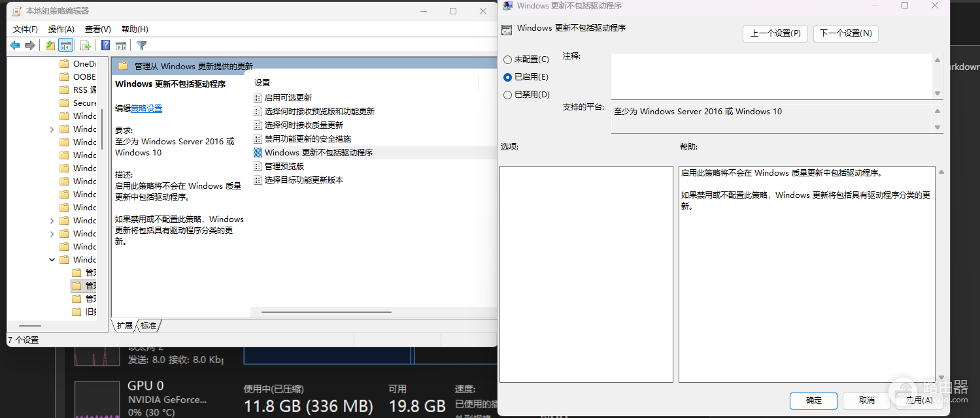The height and width of the screenshot is (418, 980).
Task: Click the 旧 folder icon in tree
Action: click(x=76, y=312)
